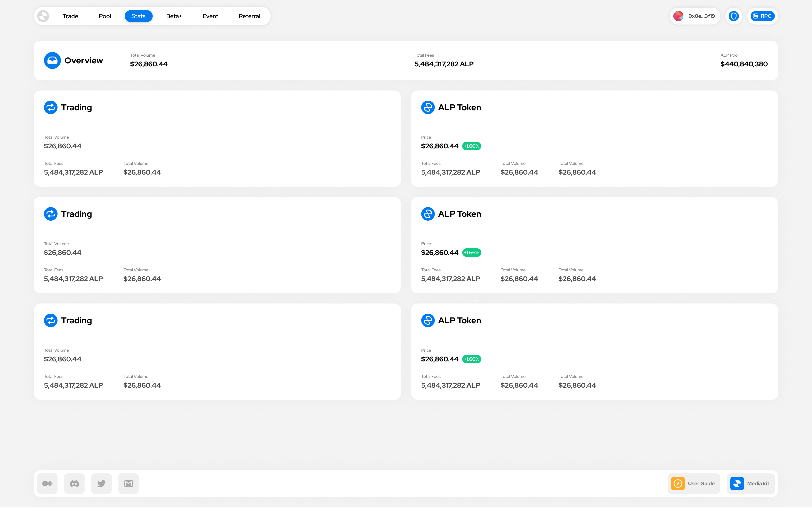
Task: Click the +1.66% badge in third ALP Token card
Action: coord(471,359)
